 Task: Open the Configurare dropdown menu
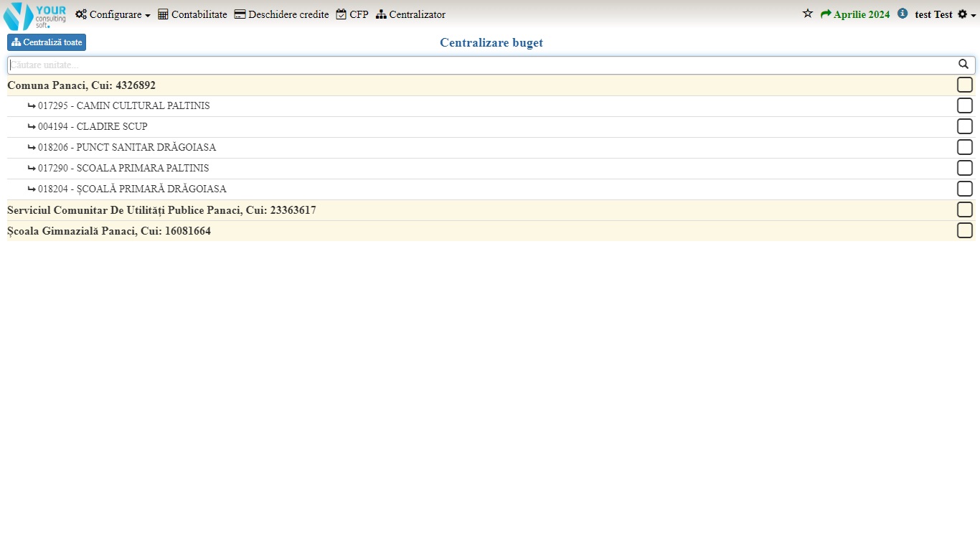(113, 14)
